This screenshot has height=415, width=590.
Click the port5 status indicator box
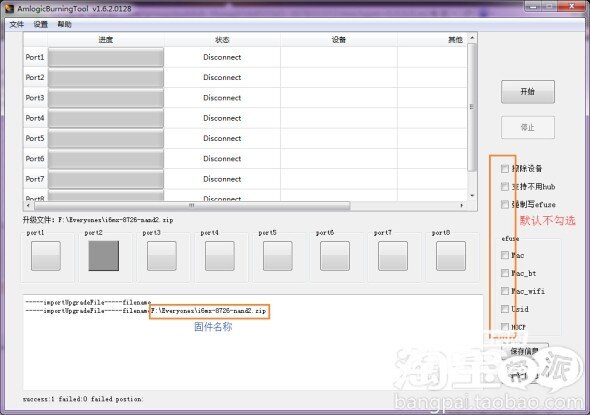278,256
